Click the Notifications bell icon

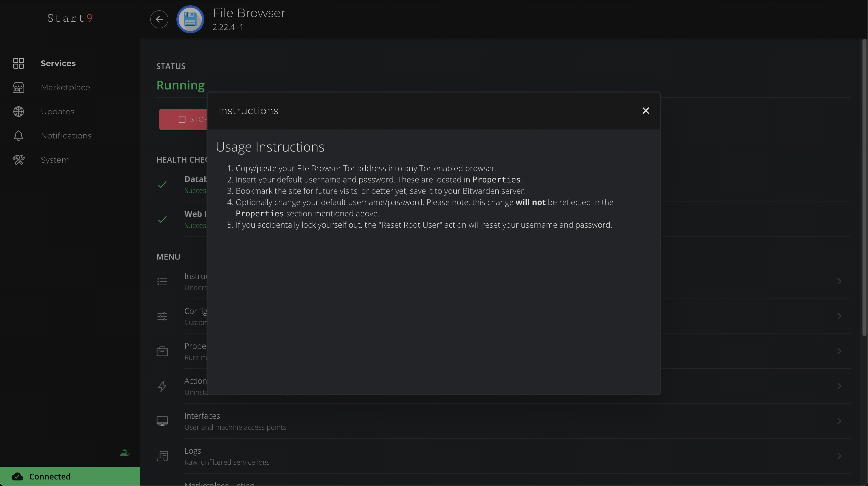(x=19, y=135)
